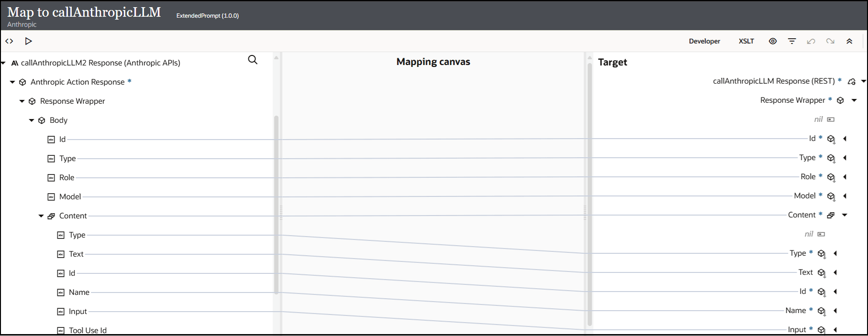Switch to the XSLT tab

746,41
